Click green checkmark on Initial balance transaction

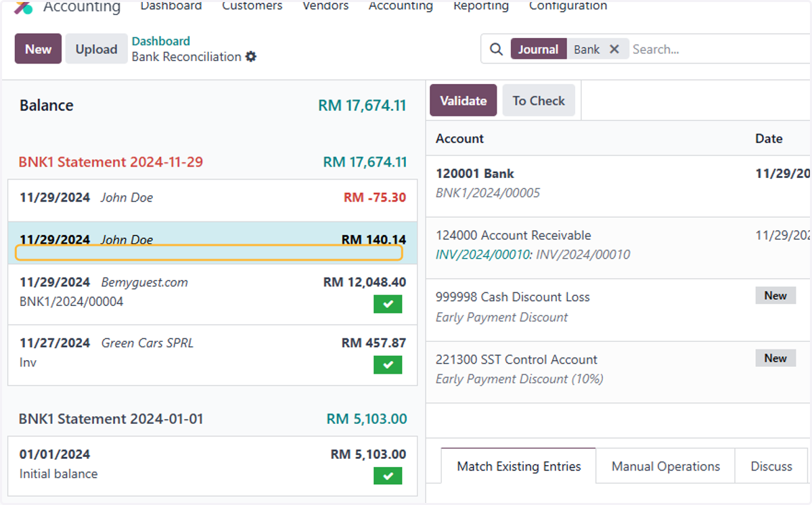pos(388,476)
